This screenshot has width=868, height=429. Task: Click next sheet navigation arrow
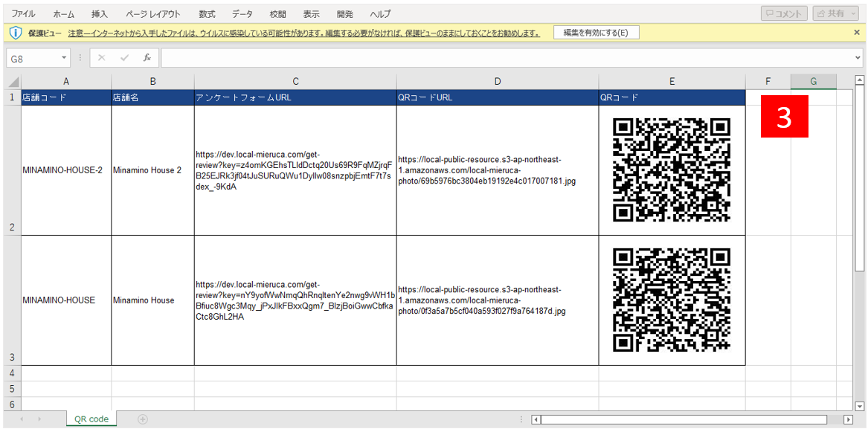click(39, 419)
